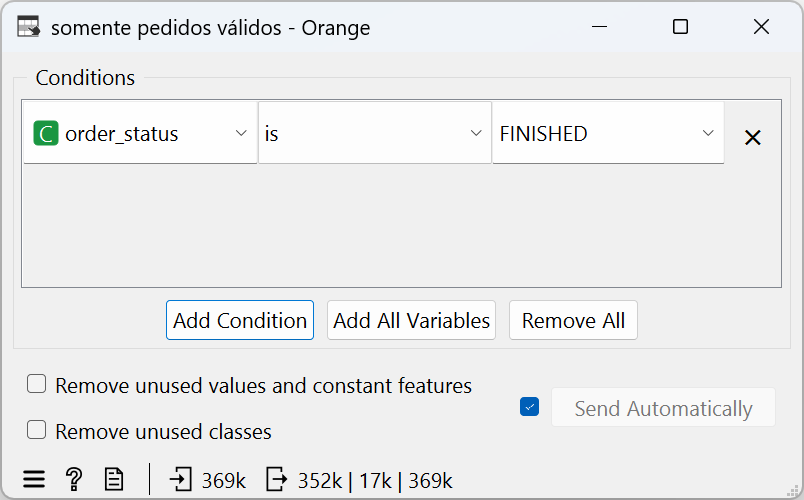Click the Select Rows window title icon
Viewport: 804px width, 500px height.
pyautogui.click(x=28, y=27)
